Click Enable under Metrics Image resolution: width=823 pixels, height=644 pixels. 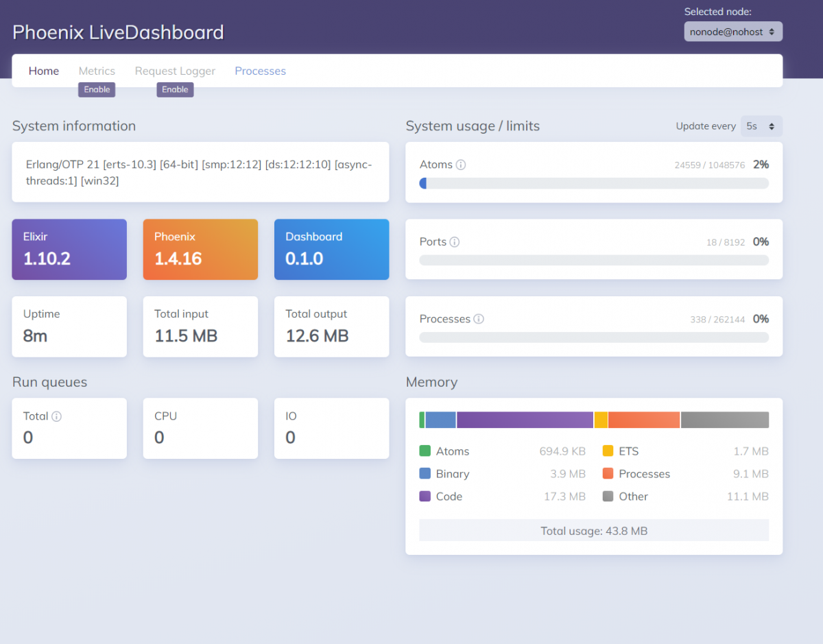[97, 89]
